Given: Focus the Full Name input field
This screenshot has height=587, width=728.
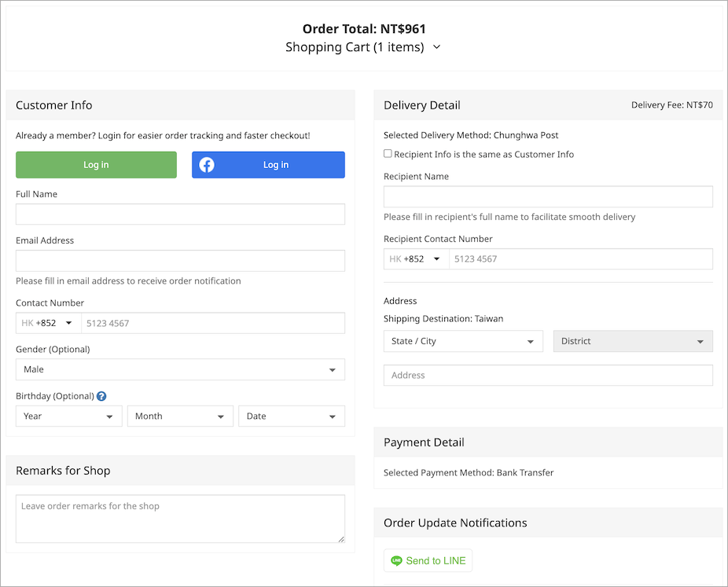Looking at the screenshot, I should (x=180, y=215).
